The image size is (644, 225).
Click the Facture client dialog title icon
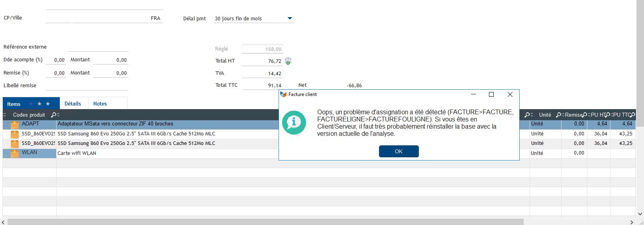tap(283, 94)
